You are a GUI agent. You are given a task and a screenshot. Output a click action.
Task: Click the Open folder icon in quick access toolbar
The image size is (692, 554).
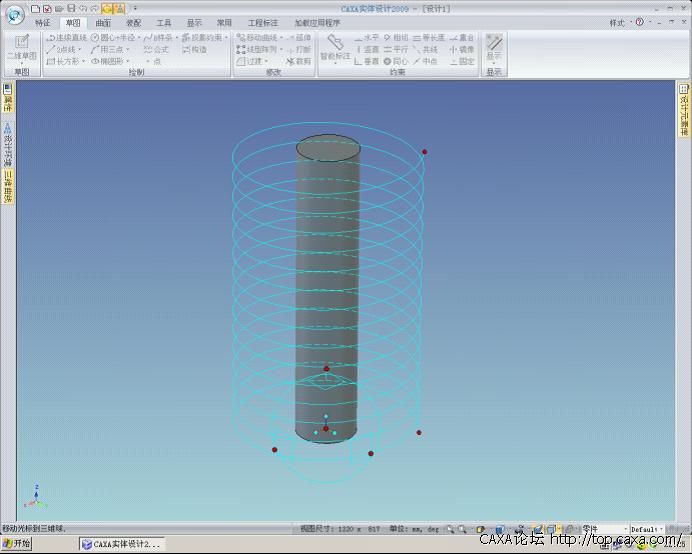59,8
